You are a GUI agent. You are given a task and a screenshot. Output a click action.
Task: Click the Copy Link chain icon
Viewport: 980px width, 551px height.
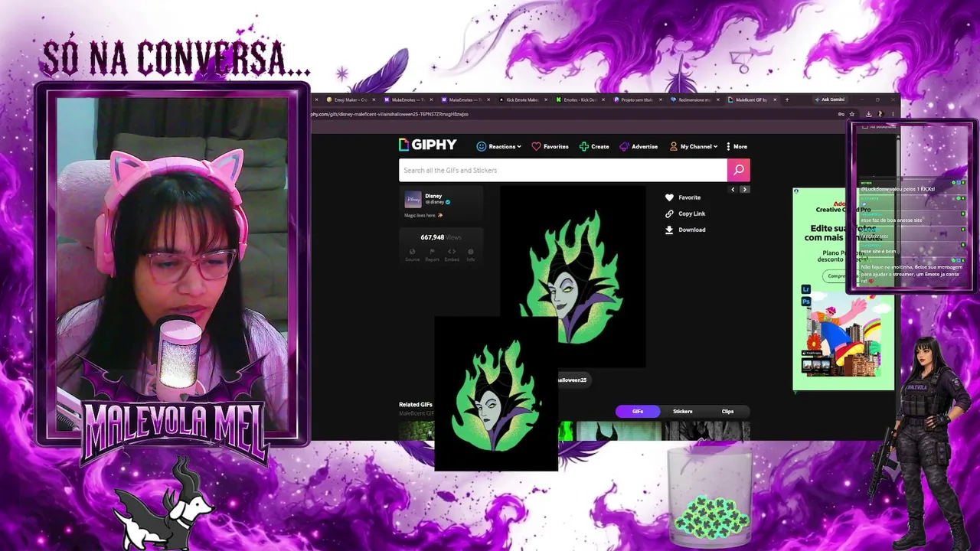(669, 214)
